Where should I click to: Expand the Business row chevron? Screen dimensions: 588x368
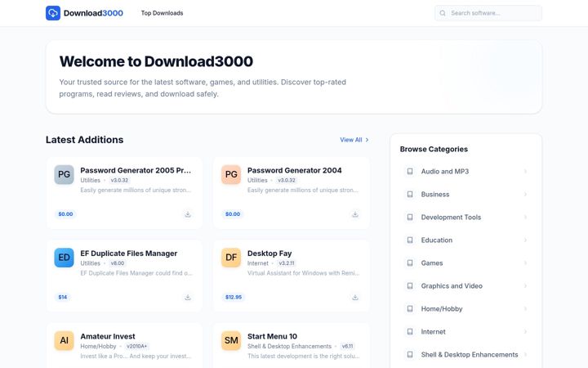(x=525, y=195)
